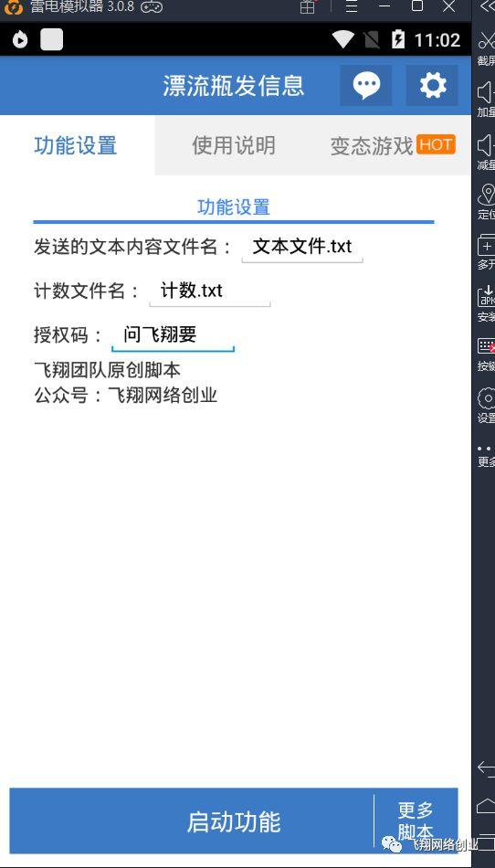This screenshot has width=495, height=868.
Task: Maximize the emulator window
Action: pyautogui.click(x=417, y=6)
